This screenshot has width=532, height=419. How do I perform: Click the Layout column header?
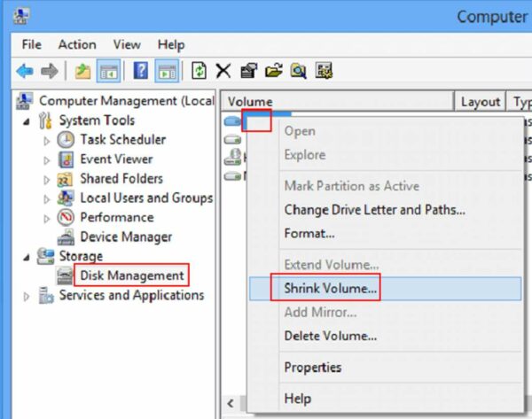tap(480, 102)
